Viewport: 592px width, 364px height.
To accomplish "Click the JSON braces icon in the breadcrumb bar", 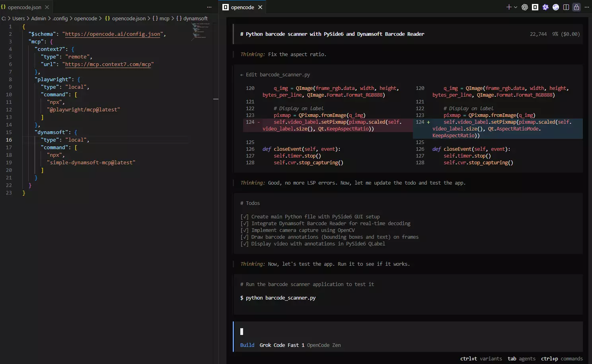I will tap(107, 18).
